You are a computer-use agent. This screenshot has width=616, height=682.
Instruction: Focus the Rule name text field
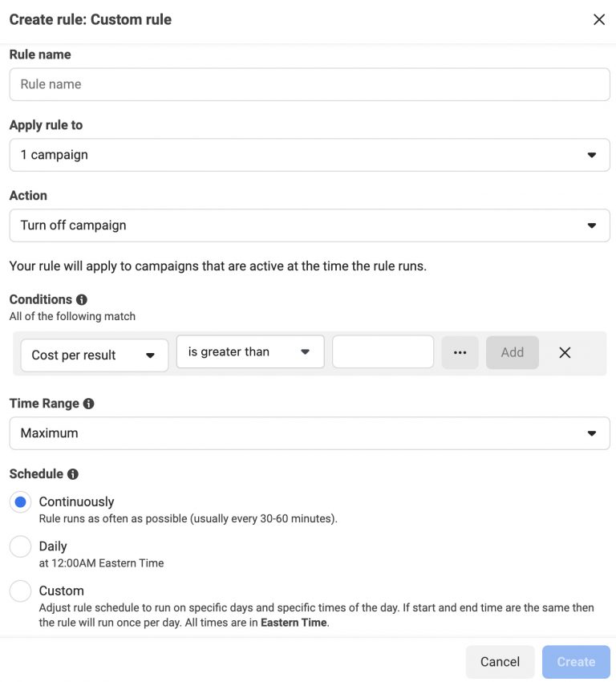click(x=309, y=84)
